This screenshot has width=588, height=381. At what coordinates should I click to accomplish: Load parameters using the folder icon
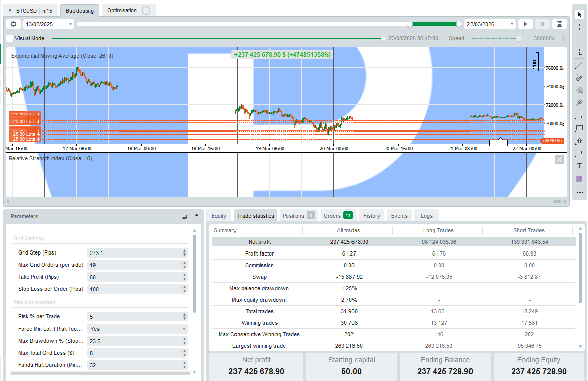click(x=184, y=216)
